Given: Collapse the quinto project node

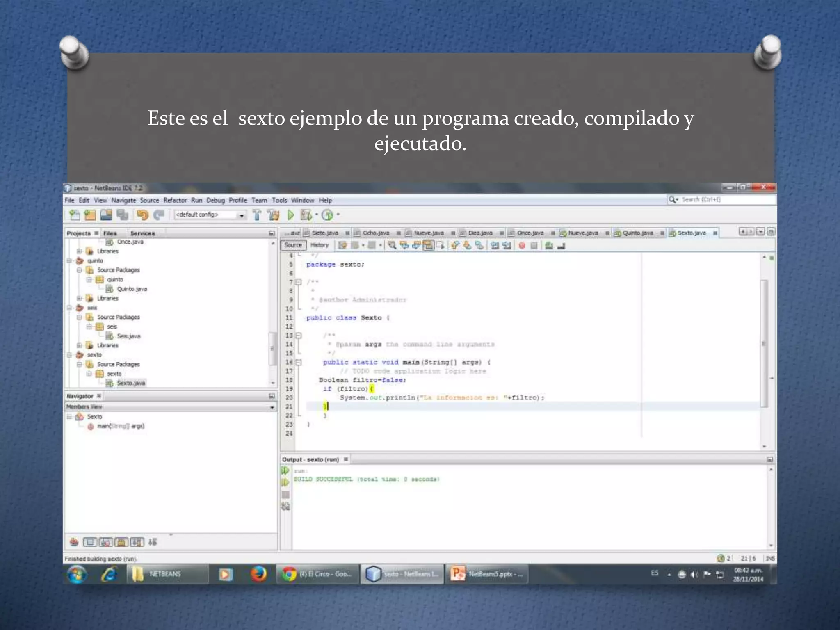Looking at the screenshot, I should pyautogui.click(x=70, y=261).
